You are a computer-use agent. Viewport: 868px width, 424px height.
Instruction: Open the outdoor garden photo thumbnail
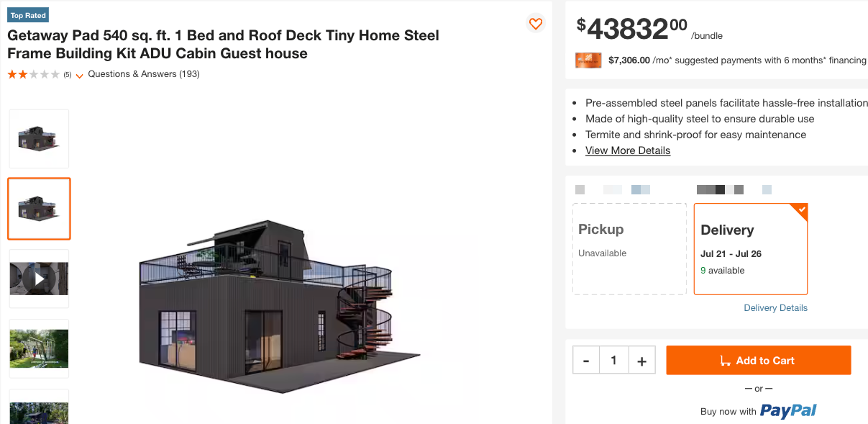[x=39, y=348]
